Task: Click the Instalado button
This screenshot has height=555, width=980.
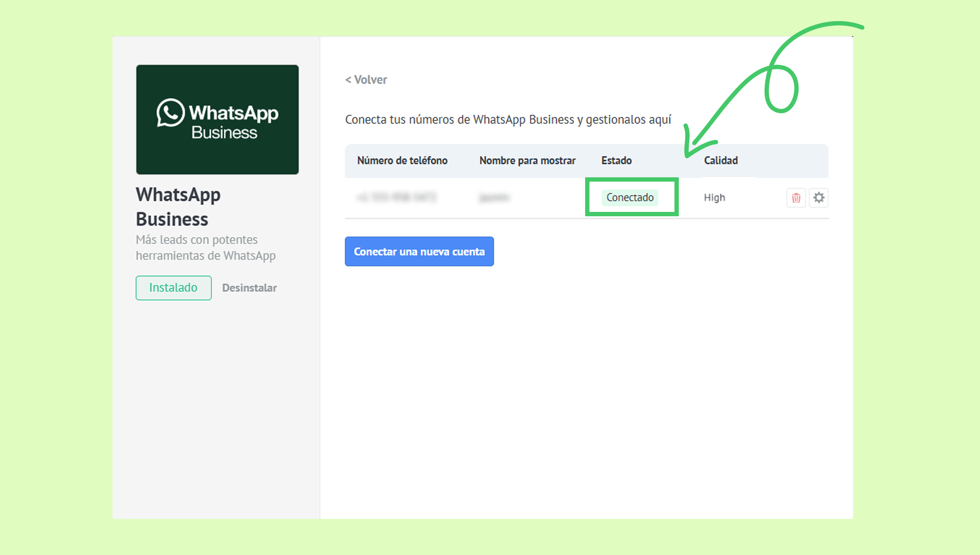Action: click(173, 288)
